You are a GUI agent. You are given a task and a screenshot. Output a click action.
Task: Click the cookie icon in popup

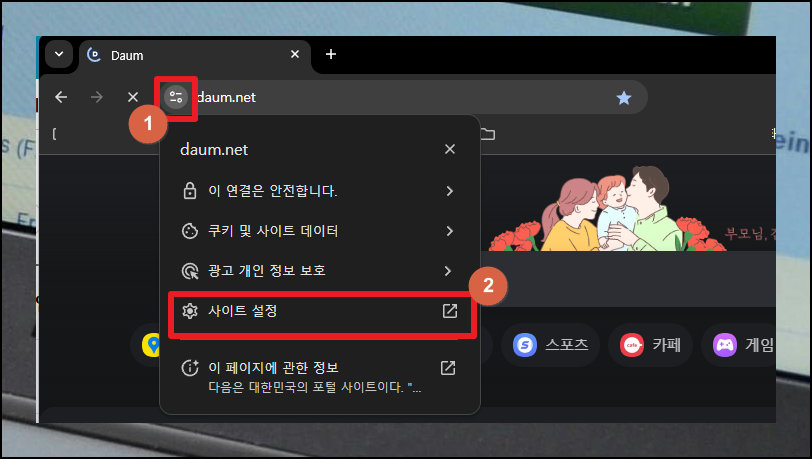[x=190, y=231]
